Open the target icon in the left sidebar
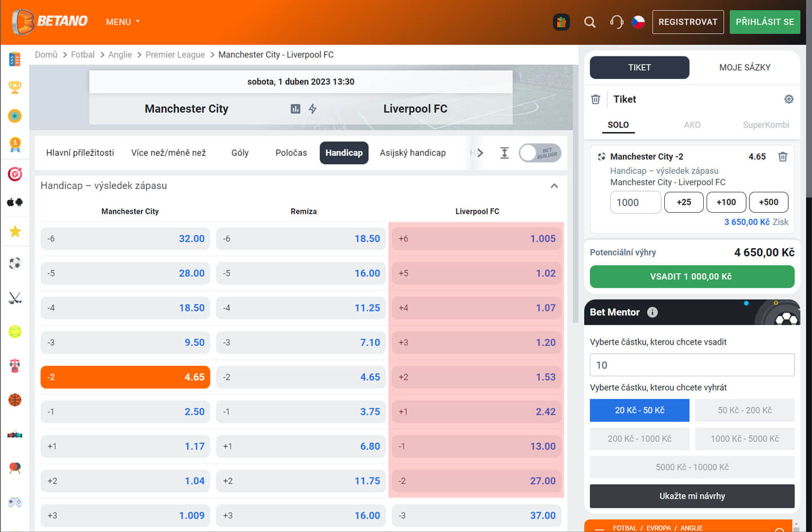 click(x=15, y=174)
